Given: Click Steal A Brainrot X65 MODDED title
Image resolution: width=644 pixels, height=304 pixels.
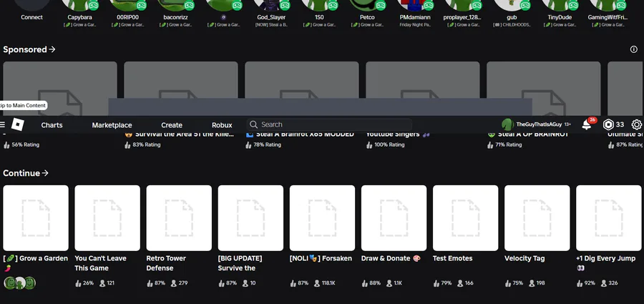Looking at the screenshot, I should pyautogui.click(x=300, y=134).
